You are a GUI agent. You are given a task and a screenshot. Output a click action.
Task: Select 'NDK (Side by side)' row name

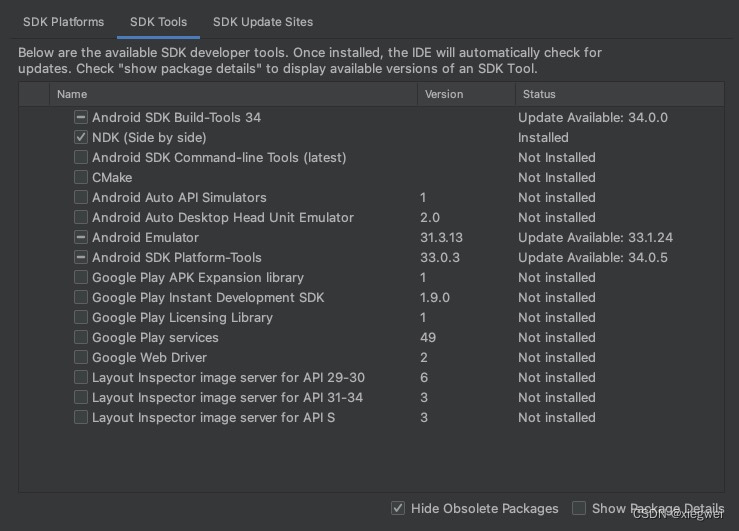click(x=149, y=138)
